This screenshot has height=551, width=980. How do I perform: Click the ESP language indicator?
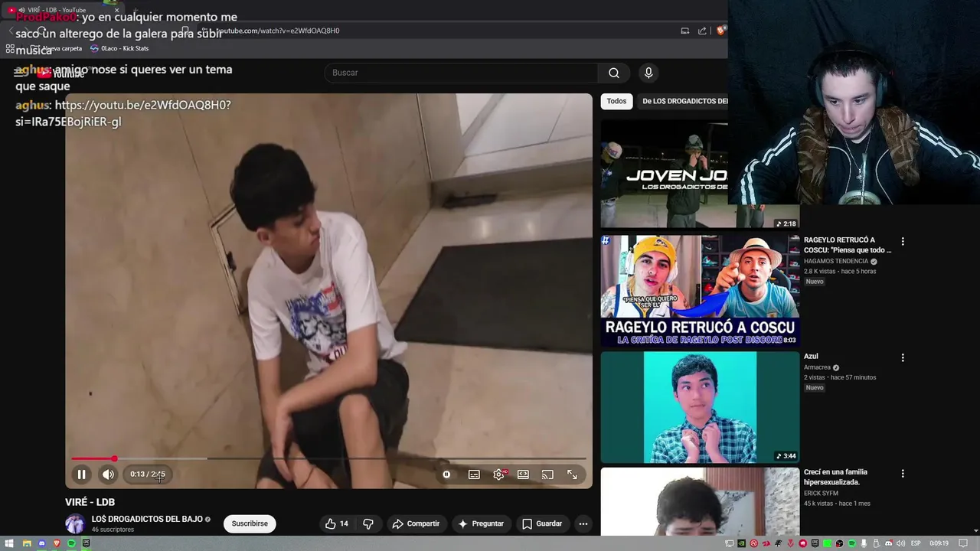[x=916, y=543]
